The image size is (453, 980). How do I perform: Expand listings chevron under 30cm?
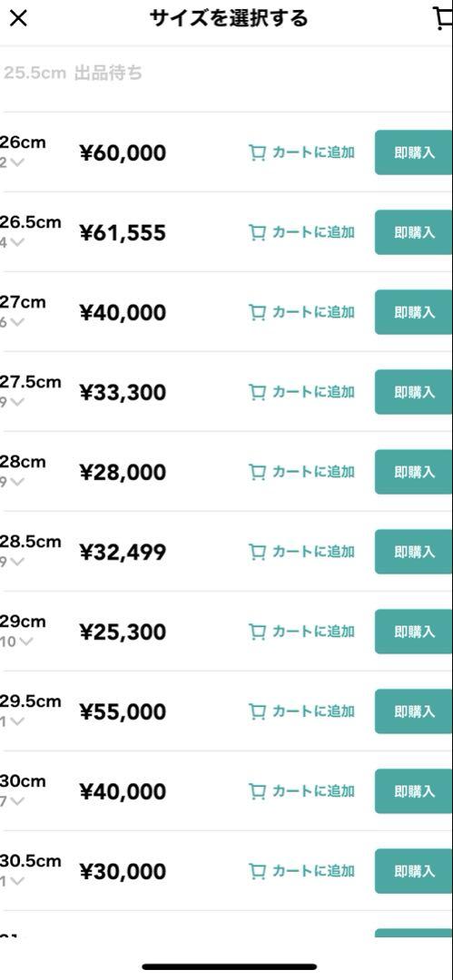click(x=17, y=800)
